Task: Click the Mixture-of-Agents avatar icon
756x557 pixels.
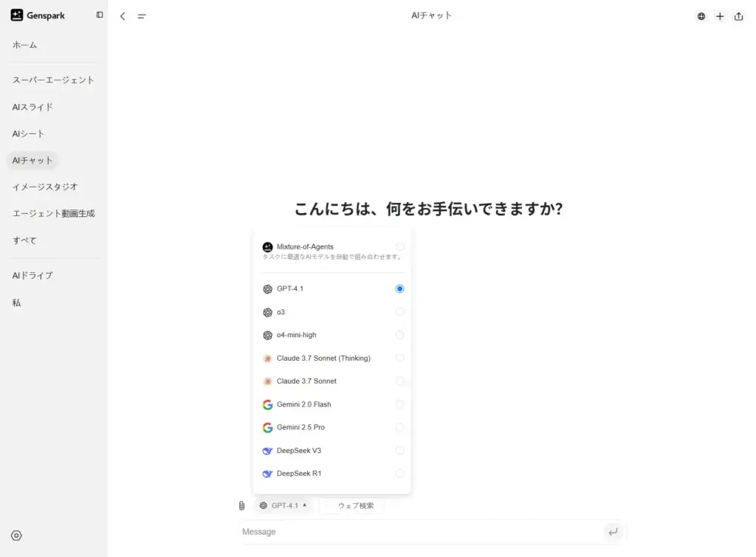Action: pyautogui.click(x=267, y=246)
